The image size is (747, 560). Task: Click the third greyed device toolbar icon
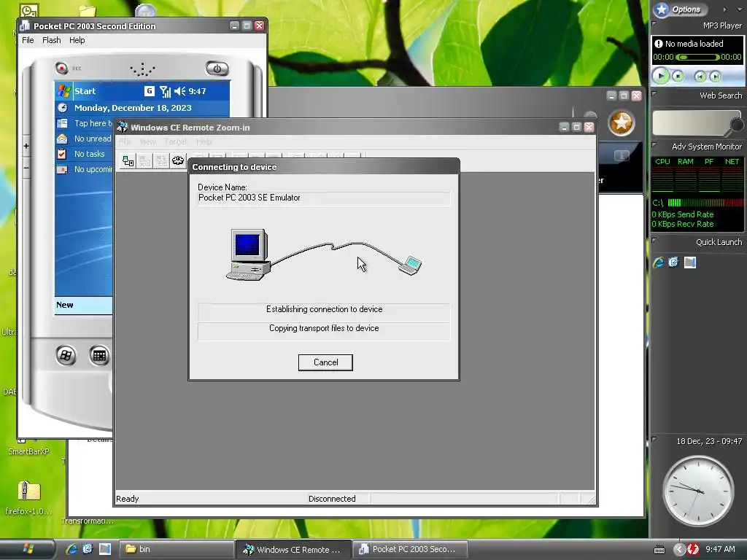161,161
